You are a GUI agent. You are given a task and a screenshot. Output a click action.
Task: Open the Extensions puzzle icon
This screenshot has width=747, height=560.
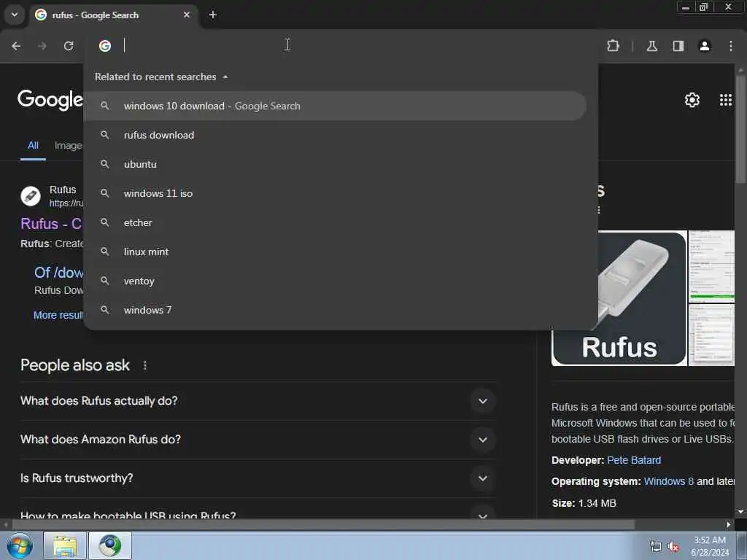613,46
